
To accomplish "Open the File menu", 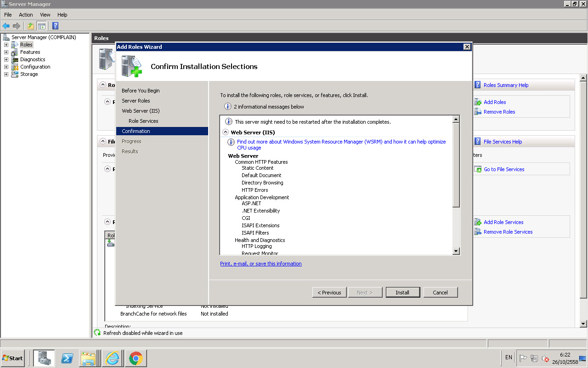I will click(8, 15).
